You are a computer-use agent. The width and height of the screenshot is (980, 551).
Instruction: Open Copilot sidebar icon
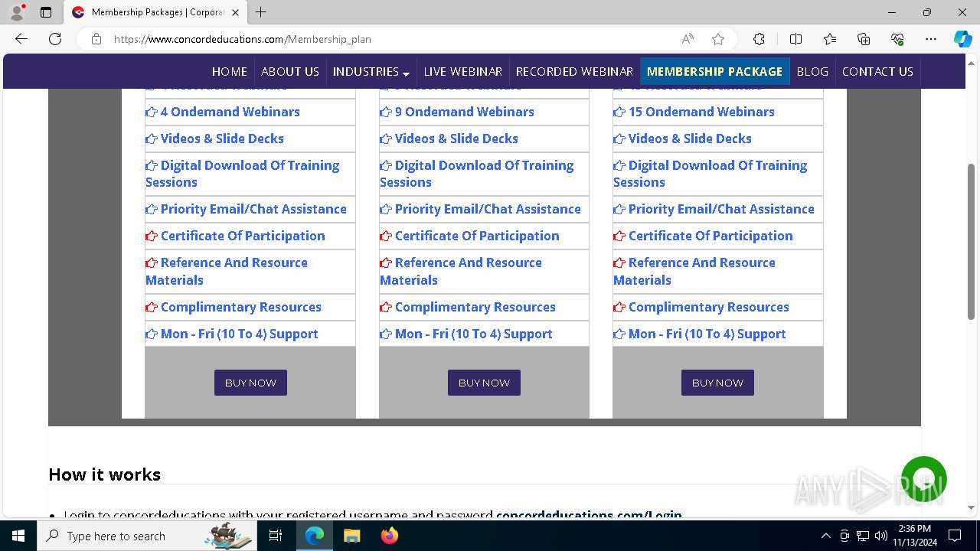click(x=962, y=39)
